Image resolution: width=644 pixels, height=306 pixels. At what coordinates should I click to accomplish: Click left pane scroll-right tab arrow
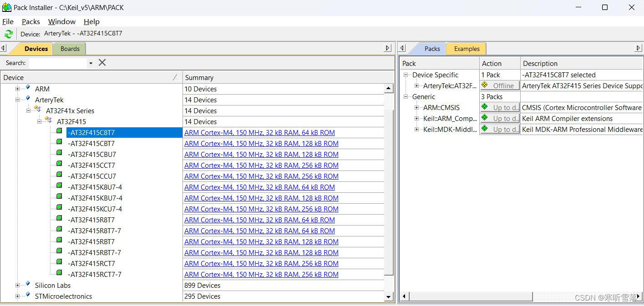coord(388,48)
